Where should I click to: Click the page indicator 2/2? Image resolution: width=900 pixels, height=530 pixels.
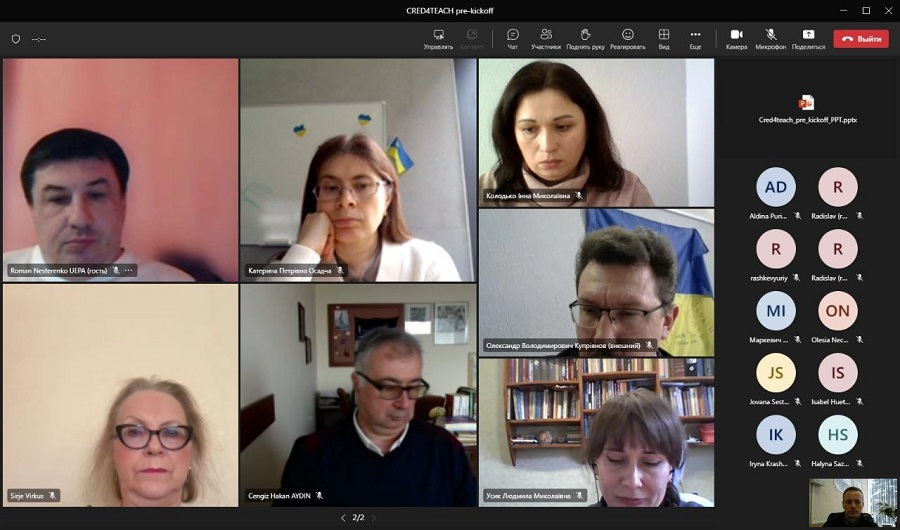point(358,518)
